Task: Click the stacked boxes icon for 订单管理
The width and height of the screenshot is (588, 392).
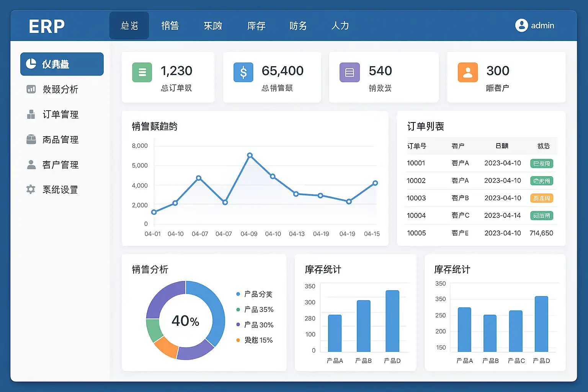Action: tap(31, 114)
